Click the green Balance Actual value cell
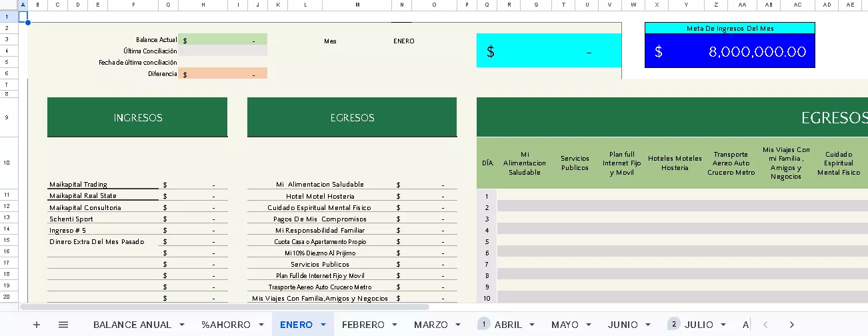 [x=223, y=40]
